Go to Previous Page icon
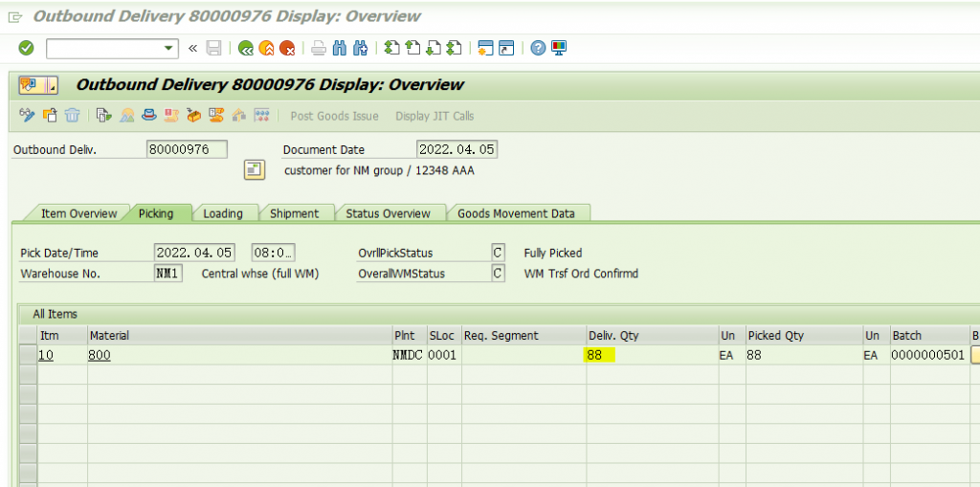The height and width of the screenshot is (487, 980). pyautogui.click(x=412, y=48)
